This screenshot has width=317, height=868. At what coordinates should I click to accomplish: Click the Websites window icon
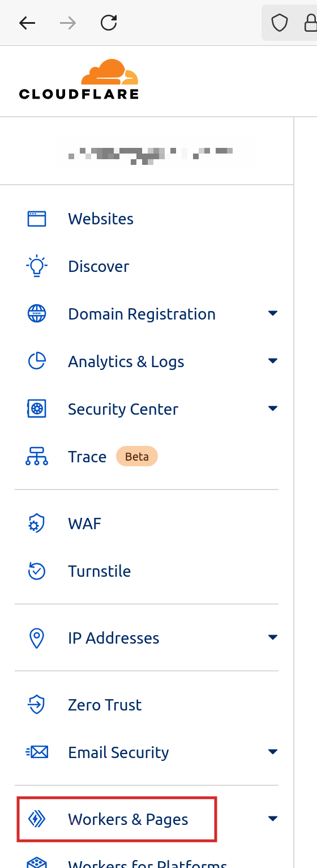[x=37, y=219]
